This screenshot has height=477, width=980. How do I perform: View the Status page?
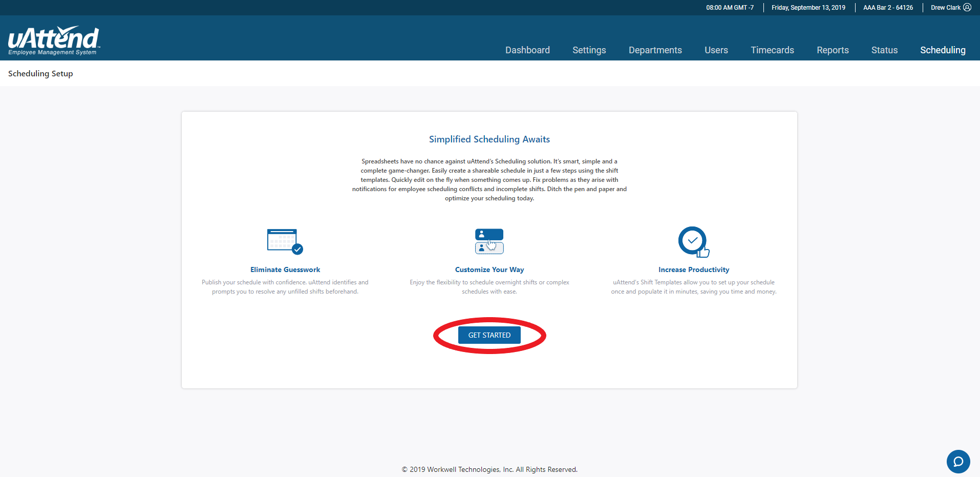click(x=884, y=50)
